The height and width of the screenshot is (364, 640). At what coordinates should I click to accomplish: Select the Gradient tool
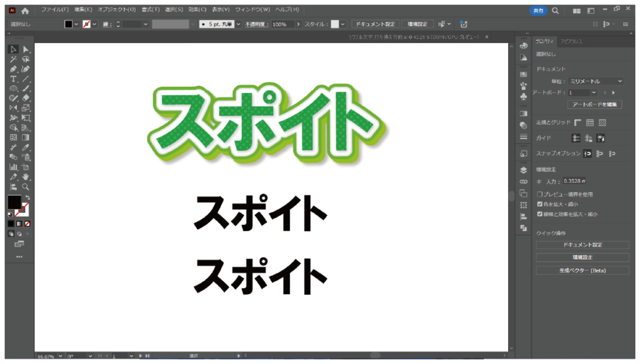(x=26, y=138)
